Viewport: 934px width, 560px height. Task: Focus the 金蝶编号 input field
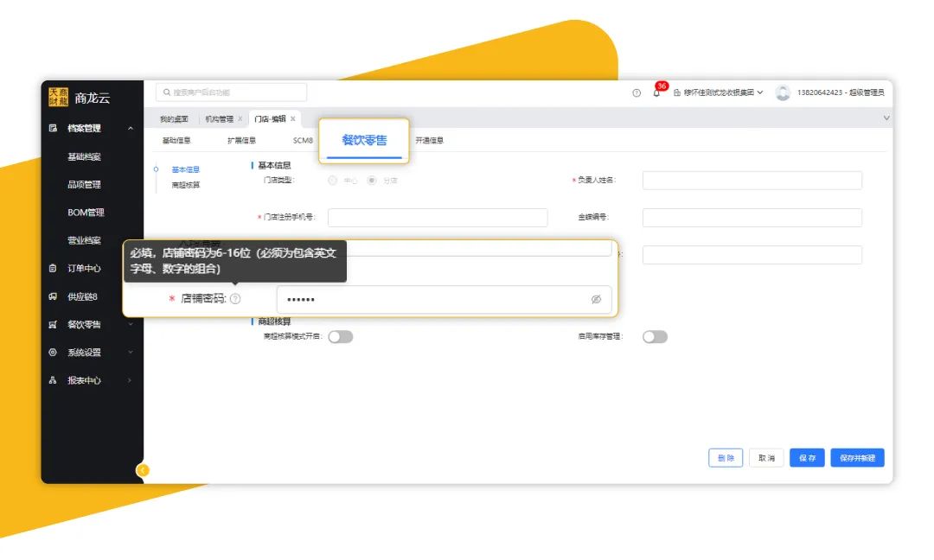click(x=752, y=217)
